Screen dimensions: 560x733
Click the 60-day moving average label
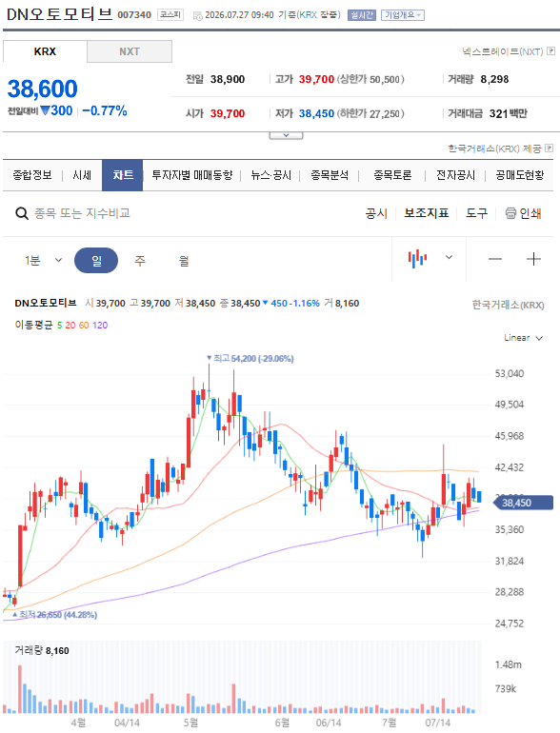point(84,325)
